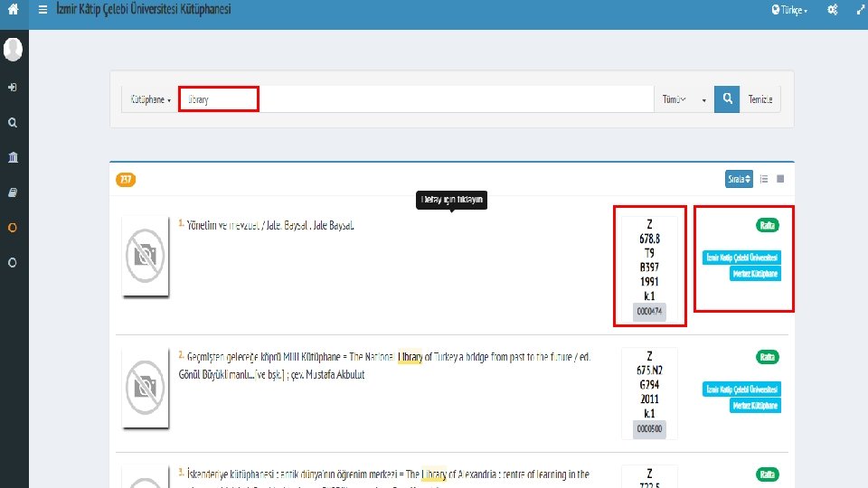868x488 pixels.
Task: Switch to grid view icon
Action: 780,179
